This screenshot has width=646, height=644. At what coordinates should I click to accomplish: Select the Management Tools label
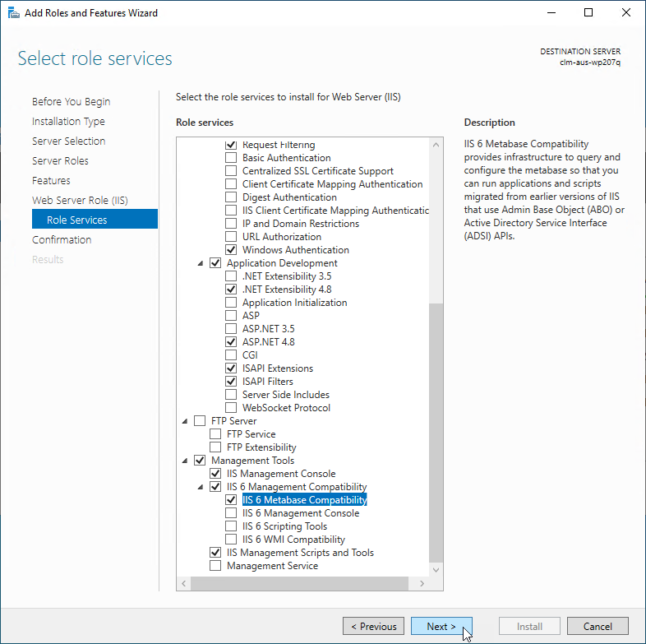(252, 461)
